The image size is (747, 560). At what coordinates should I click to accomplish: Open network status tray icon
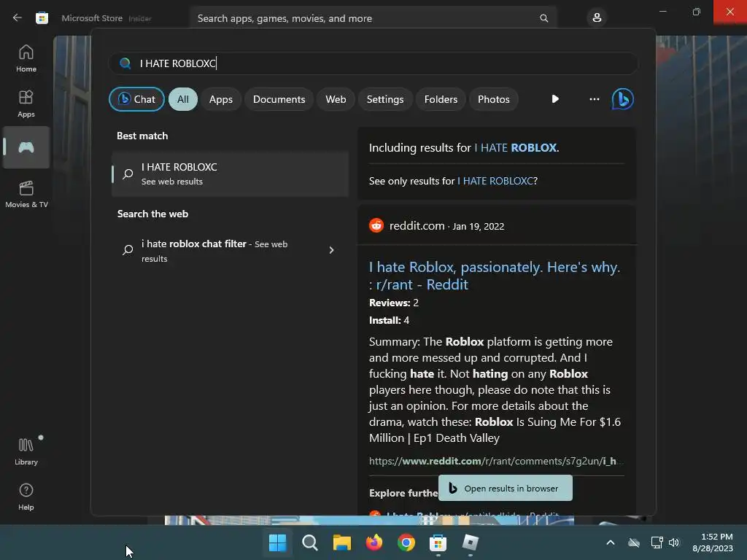[x=657, y=542]
